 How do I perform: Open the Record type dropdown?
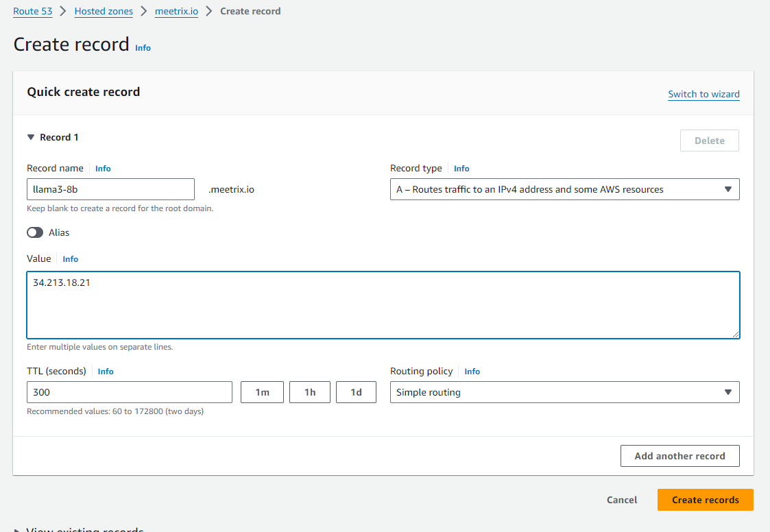tap(565, 189)
